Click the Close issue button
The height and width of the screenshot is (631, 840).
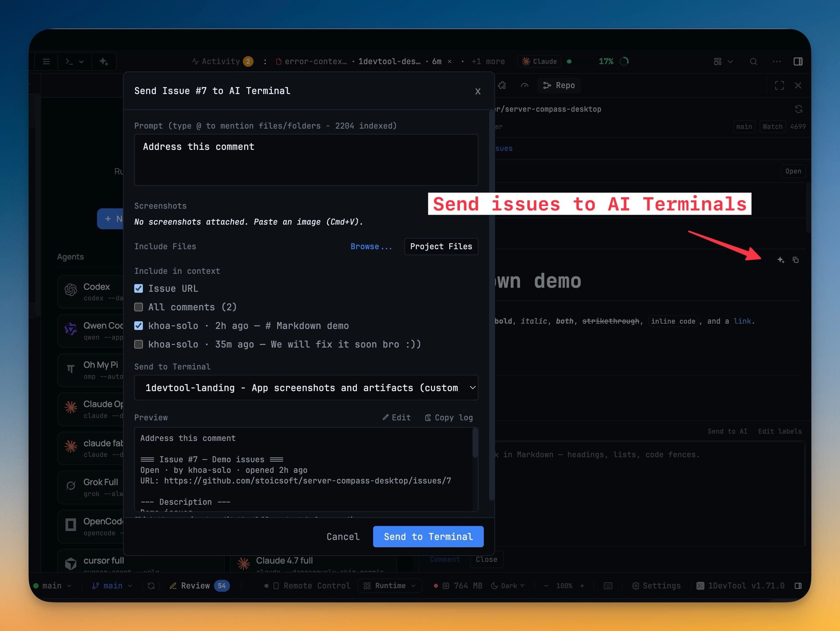click(x=486, y=559)
